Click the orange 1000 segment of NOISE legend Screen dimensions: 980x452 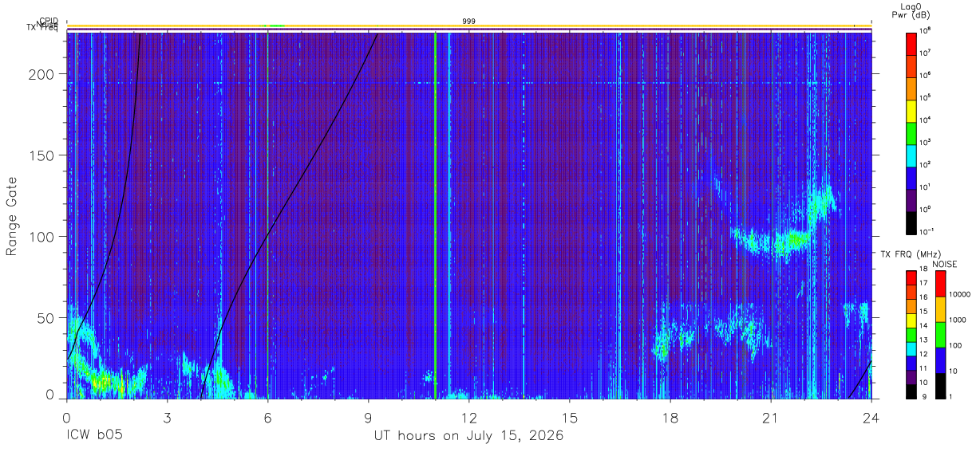pyautogui.click(x=939, y=309)
